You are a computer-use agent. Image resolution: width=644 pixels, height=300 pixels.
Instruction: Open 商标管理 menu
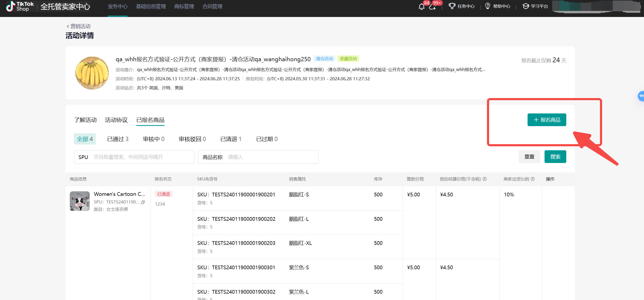(x=184, y=6)
